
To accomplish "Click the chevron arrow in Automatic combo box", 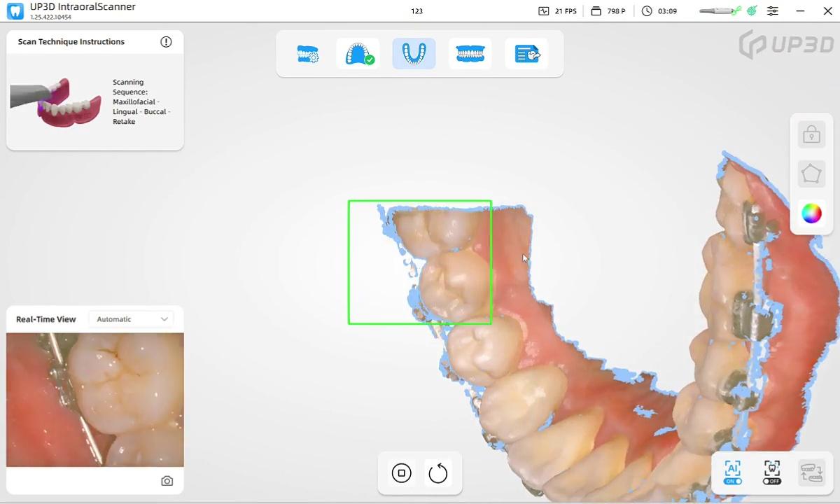I will click(164, 319).
